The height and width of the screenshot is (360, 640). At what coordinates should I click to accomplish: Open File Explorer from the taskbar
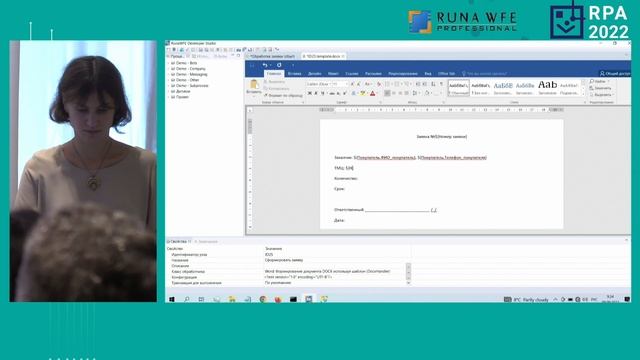(232, 299)
